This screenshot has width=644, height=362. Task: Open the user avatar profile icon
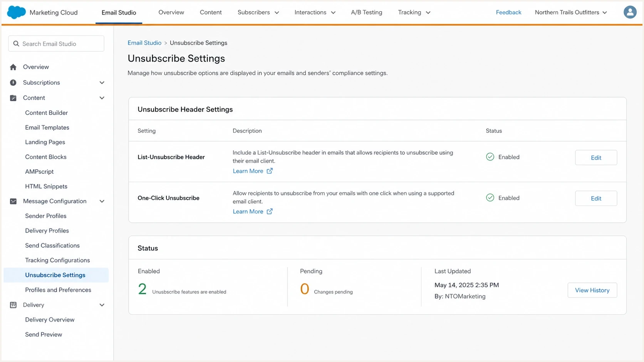coord(630,12)
